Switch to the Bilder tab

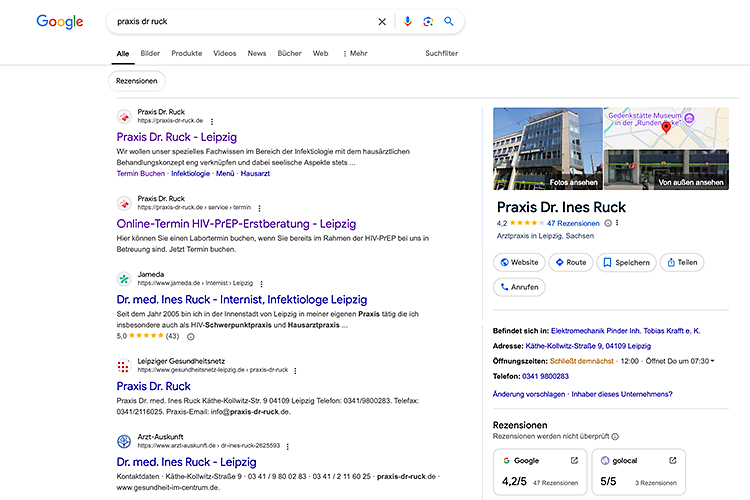150,53
